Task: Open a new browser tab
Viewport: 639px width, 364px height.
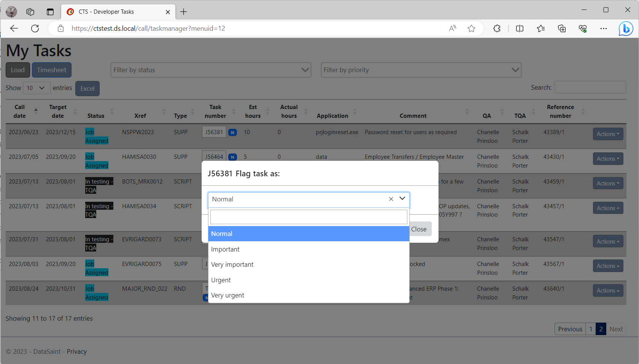Action: [184, 12]
